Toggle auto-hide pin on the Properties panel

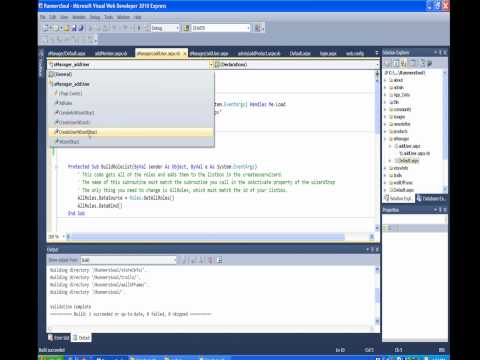point(440,210)
